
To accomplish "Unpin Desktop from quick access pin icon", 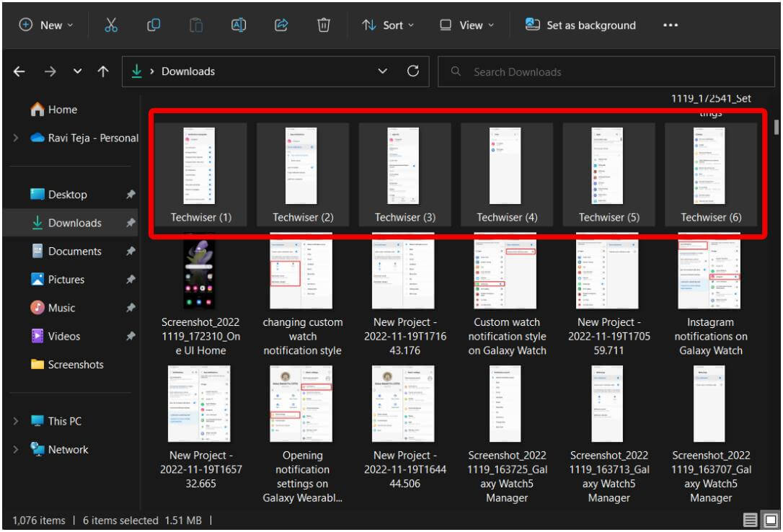I will [x=130, y=194].
